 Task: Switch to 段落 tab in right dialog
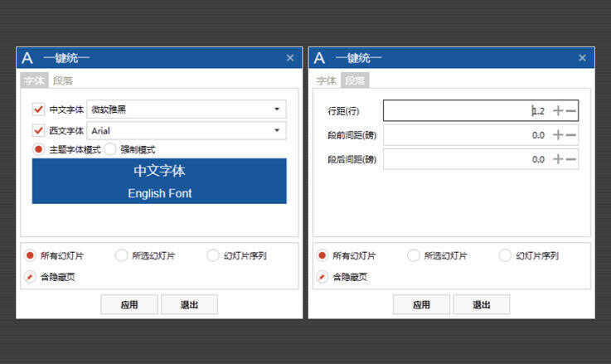(355, 80)
